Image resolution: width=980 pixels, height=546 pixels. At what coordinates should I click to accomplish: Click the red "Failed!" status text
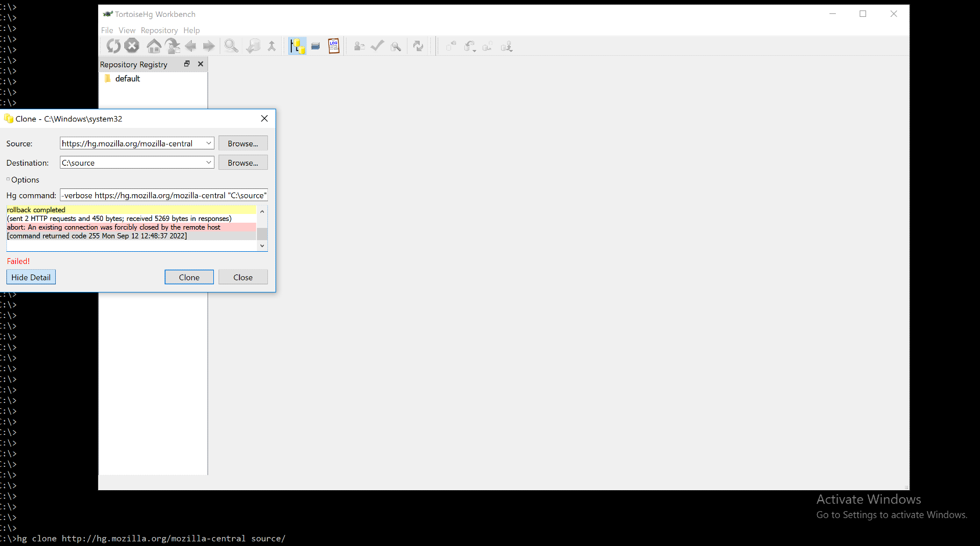[x=19, y=261]
